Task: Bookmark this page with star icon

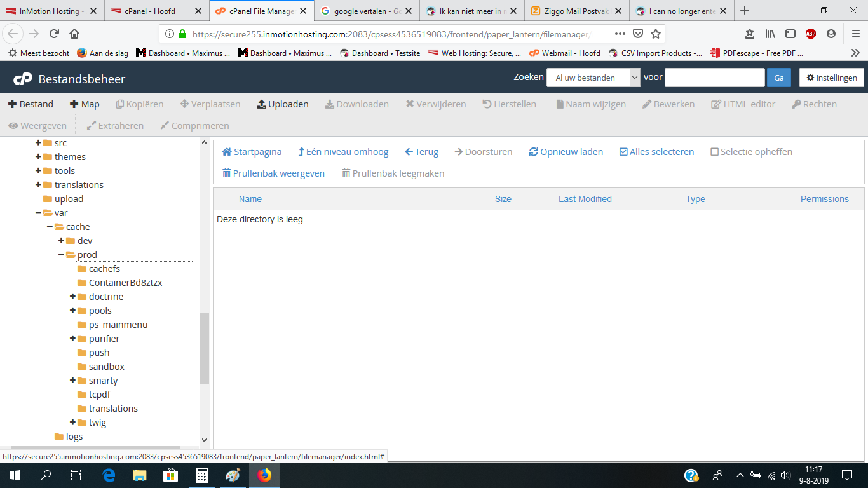Action: tap(656, 34)
